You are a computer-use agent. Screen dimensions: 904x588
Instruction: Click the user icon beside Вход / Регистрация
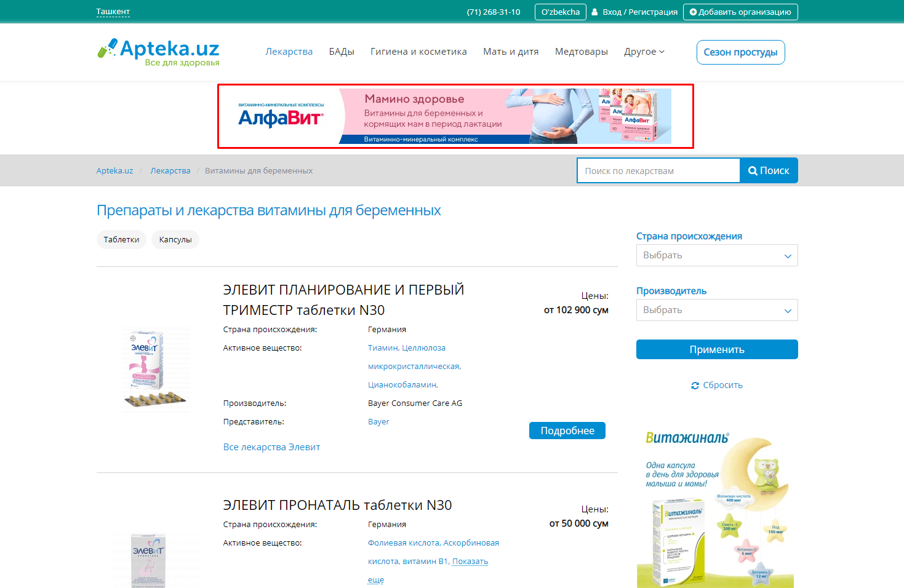[x=594, y=12]
